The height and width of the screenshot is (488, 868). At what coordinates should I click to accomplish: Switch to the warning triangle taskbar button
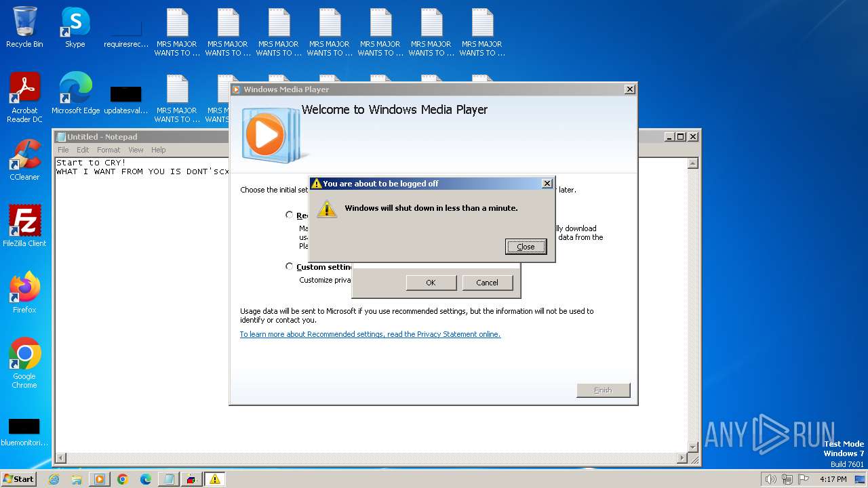(215, 479)
